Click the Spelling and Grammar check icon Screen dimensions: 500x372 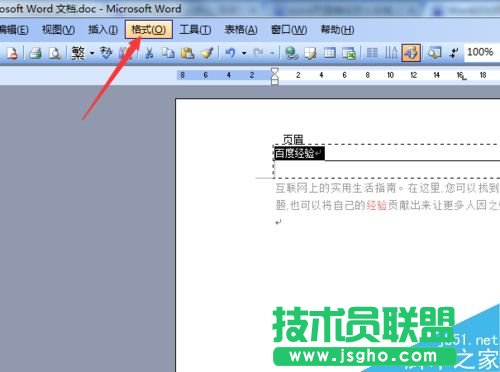106,53
